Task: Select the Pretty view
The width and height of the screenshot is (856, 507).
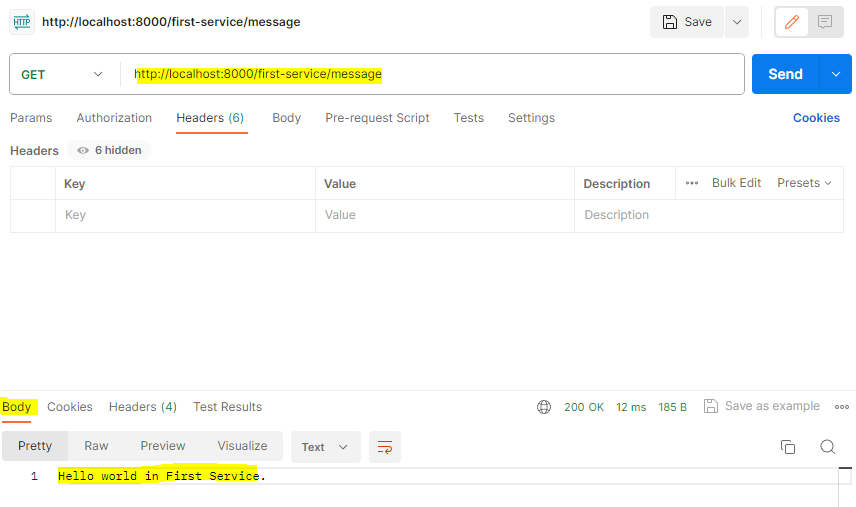Action: (35, 446)
